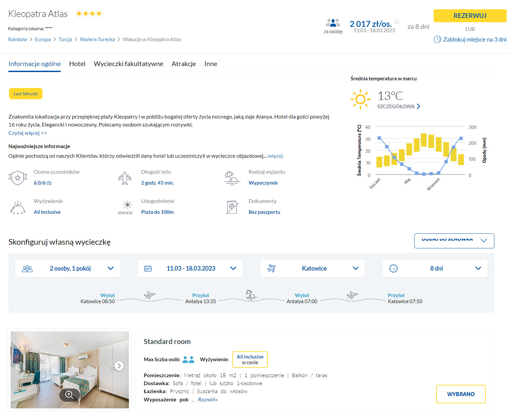Click the airplane flight duration icon
510x420 pixels.
click(x=125, y=178)
